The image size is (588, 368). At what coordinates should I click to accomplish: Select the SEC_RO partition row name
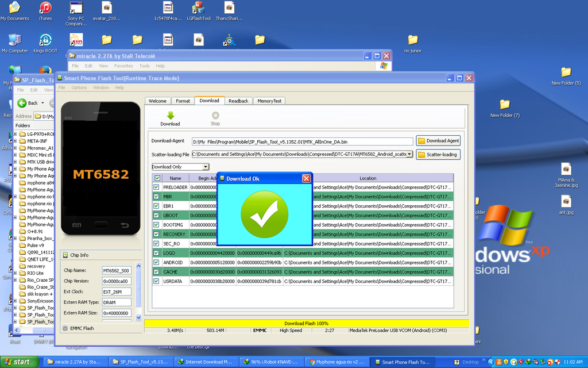click(171, 244)
